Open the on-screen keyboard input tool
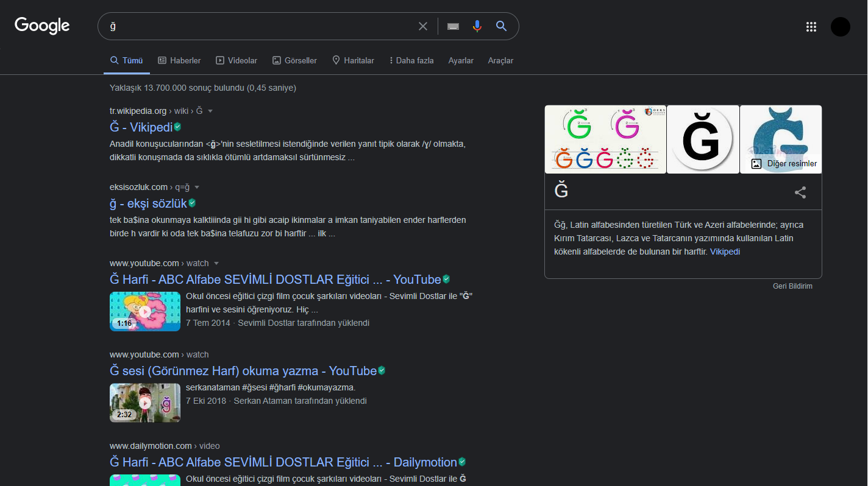This screenshot has height=486, width=868. 453,26
